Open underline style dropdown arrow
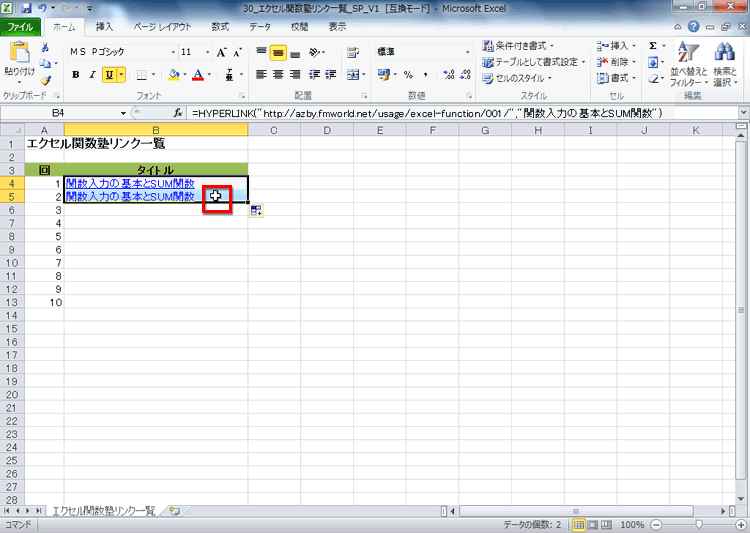750x533 pixels. click(121, 75)
